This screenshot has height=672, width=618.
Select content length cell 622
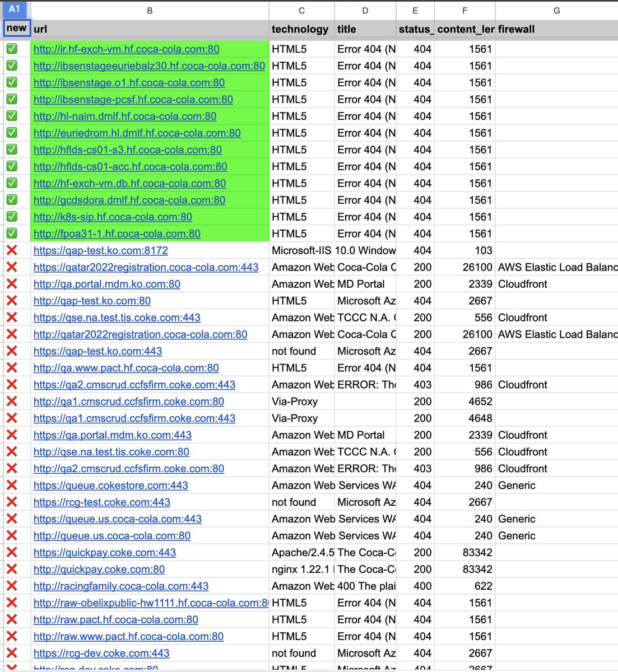[x=464, y=586]
